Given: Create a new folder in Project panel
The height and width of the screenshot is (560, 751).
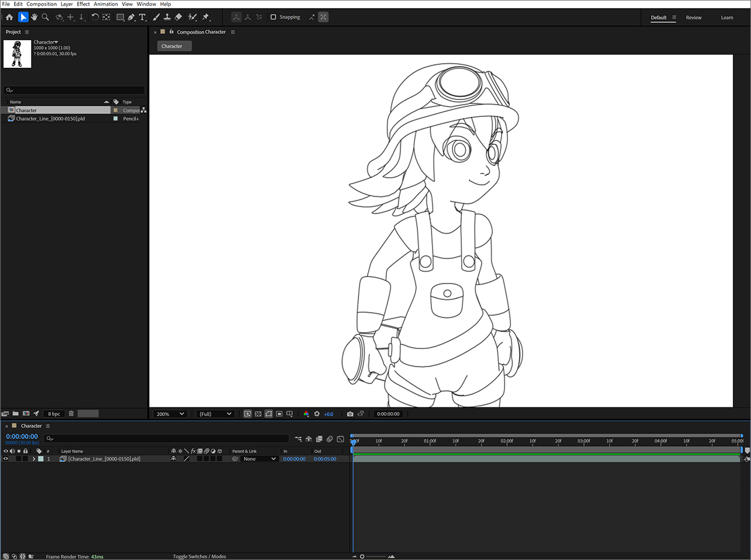Looking at the screenshot, I should 16,414.
